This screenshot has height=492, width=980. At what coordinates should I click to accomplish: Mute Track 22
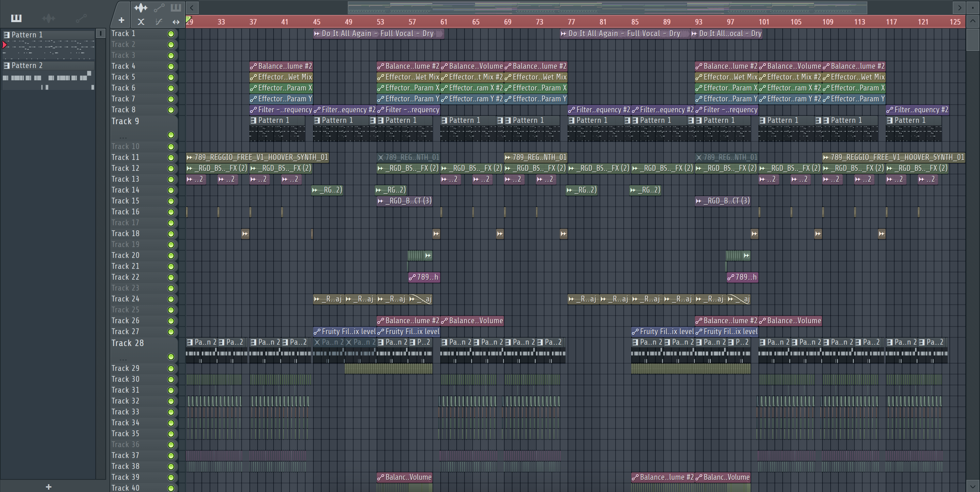[x=171, y=277]
